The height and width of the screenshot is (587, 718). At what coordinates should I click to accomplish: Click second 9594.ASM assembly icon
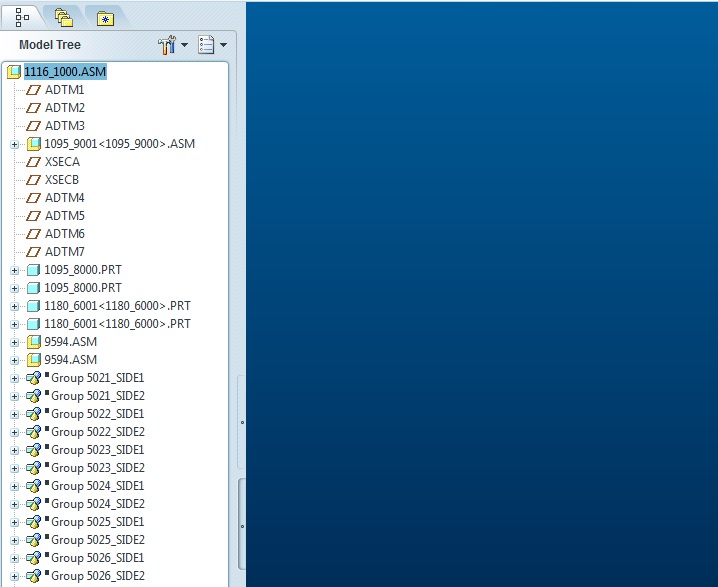point(33,360)
